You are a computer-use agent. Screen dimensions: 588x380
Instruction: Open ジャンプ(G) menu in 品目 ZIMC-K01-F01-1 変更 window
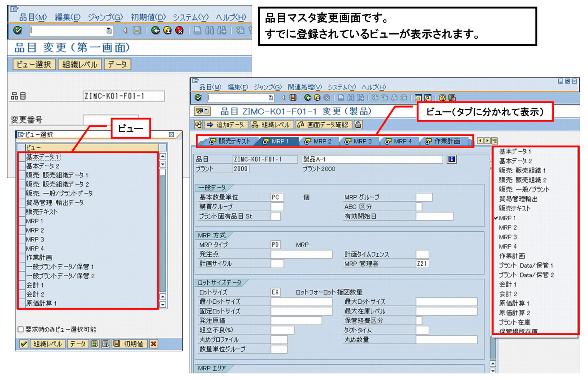pyautogui.click(x=268, y=87)
